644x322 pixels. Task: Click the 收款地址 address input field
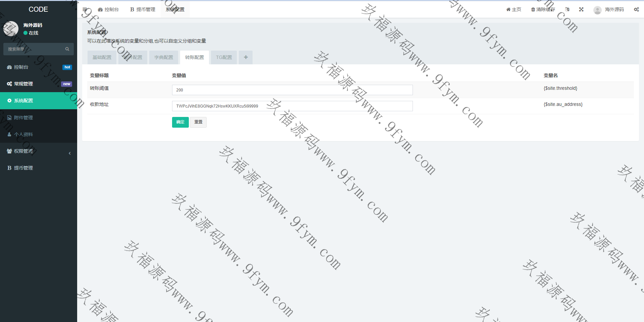point(292,106)
